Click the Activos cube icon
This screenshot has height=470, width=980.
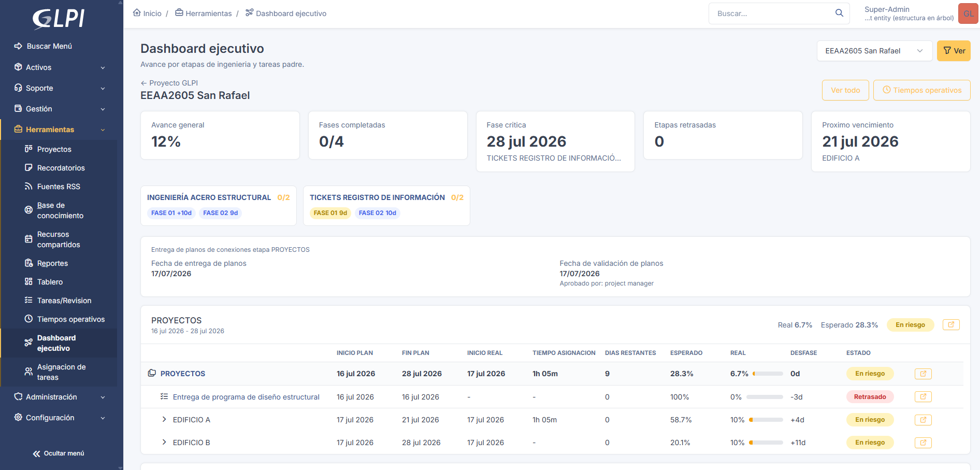[18, 67]
